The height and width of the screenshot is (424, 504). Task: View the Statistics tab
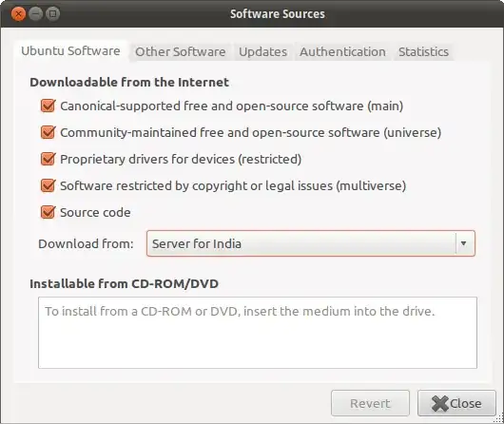423,51
